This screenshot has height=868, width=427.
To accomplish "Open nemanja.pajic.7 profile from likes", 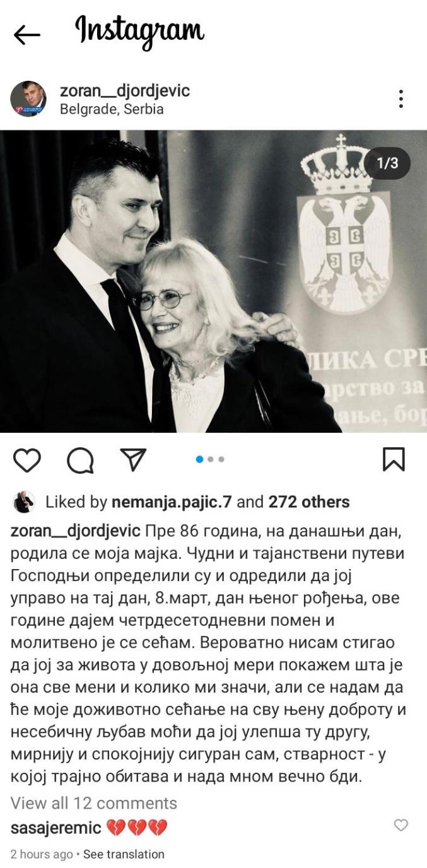I will click(172, 502).
